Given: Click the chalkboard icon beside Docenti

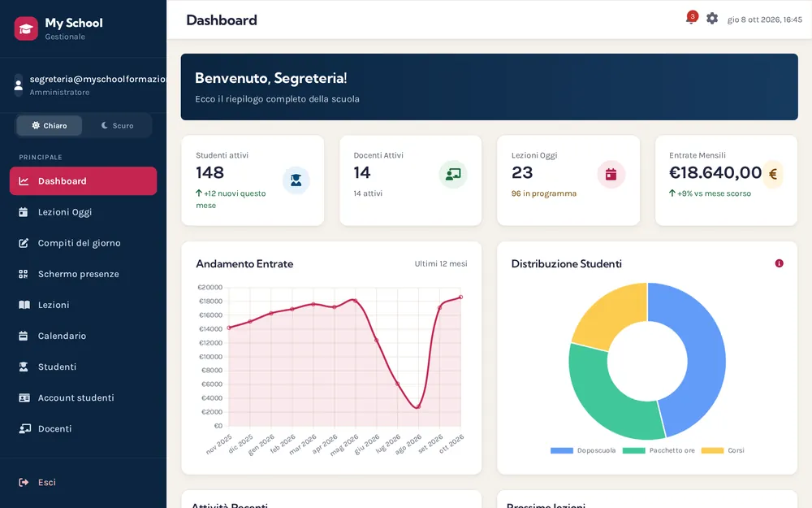Looking at the screenshot, I should pyautogui.click(x=24, y=428).
